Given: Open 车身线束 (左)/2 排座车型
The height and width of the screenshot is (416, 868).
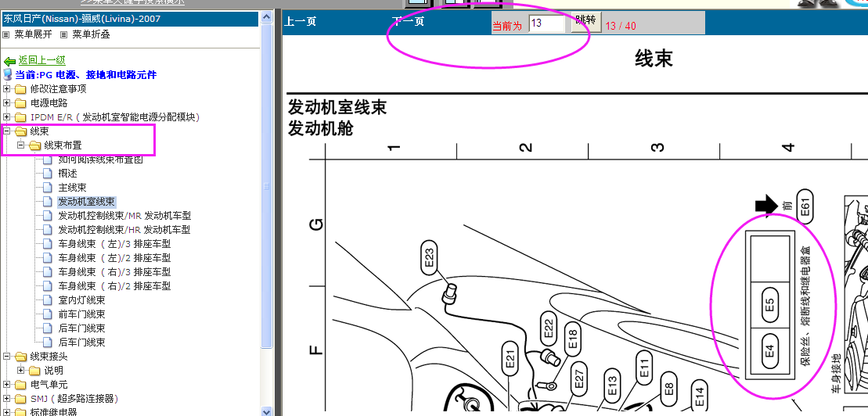Looking at the screenshot, I should [x=114, y=258].
